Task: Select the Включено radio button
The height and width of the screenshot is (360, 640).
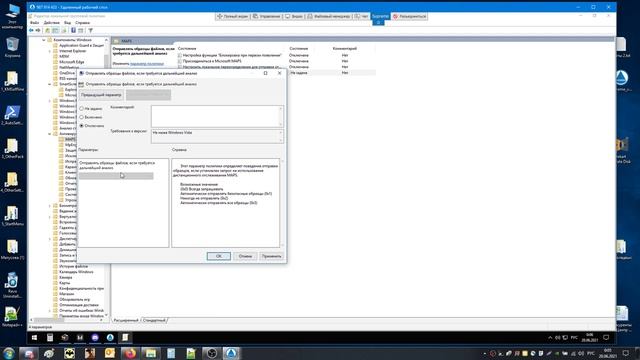Action: tap(82, 117)
